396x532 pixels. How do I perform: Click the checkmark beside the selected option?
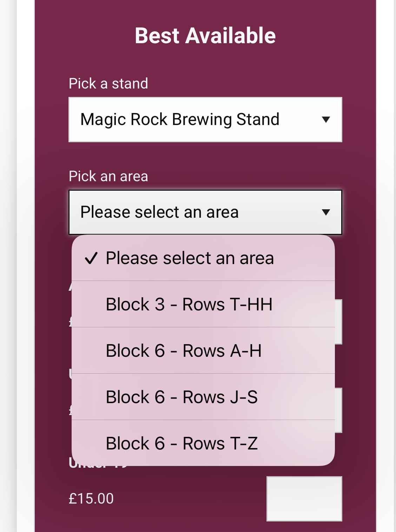point(91,258)
